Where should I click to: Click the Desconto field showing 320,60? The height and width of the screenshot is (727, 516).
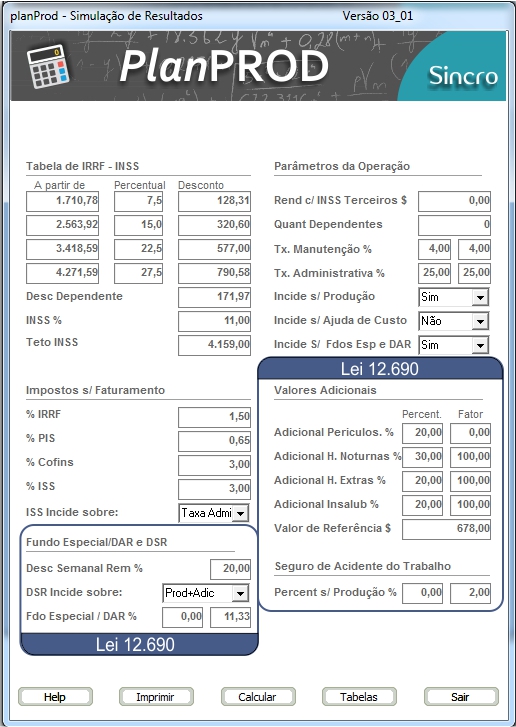click(215, 225)
